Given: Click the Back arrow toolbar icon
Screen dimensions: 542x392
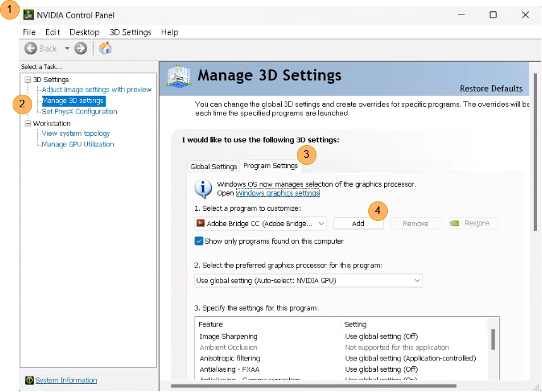Looking at the screenshot, I should 31,49.
